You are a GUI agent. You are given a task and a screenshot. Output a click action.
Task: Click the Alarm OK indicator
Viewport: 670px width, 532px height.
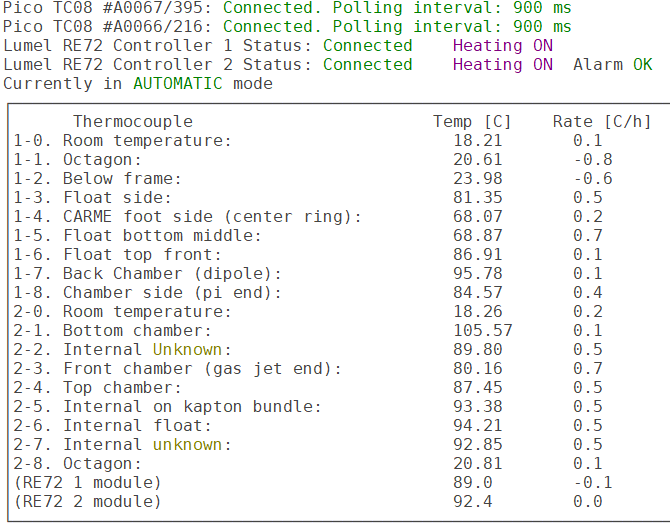click(x=612, y=64)
